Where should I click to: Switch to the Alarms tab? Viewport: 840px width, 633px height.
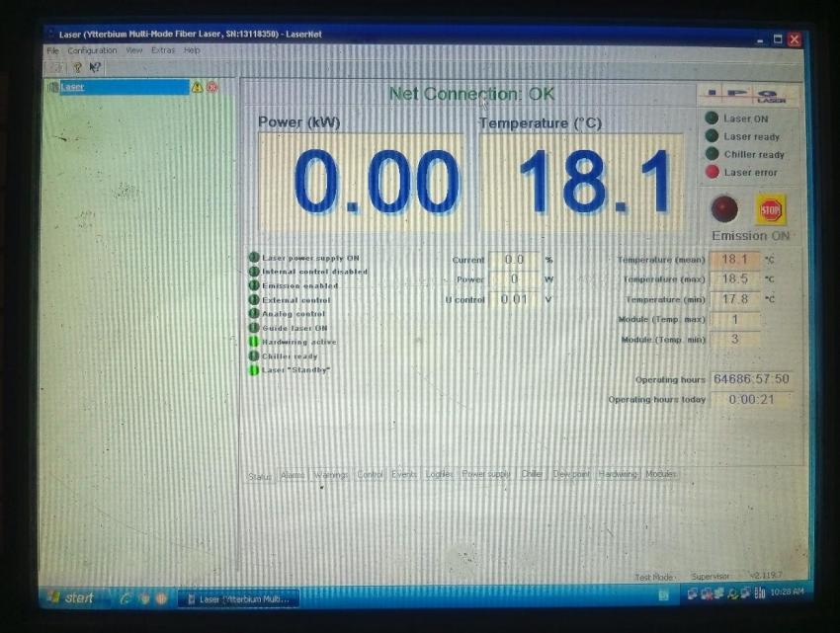click(x=293, y=475)
